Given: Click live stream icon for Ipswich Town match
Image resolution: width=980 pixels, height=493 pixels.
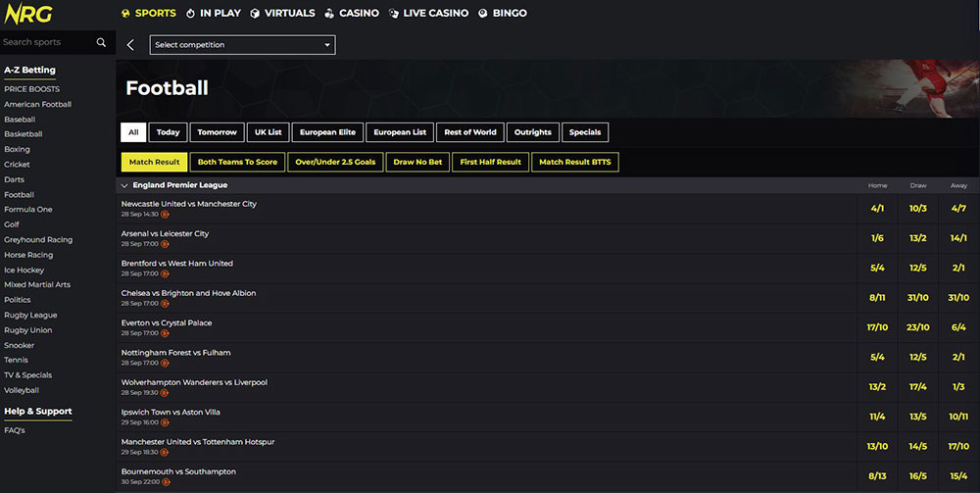Looking at the screenshot, I should click(165, 422).
